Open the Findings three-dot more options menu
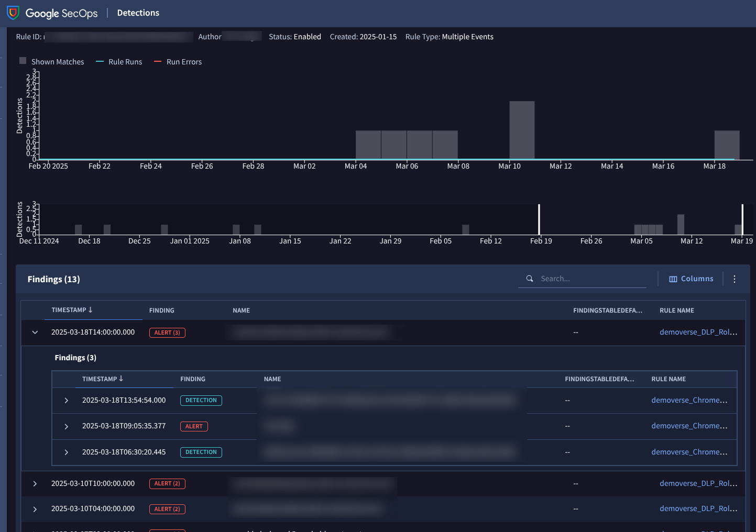This screenshot has height=532, width=756. tap(735, 279)
